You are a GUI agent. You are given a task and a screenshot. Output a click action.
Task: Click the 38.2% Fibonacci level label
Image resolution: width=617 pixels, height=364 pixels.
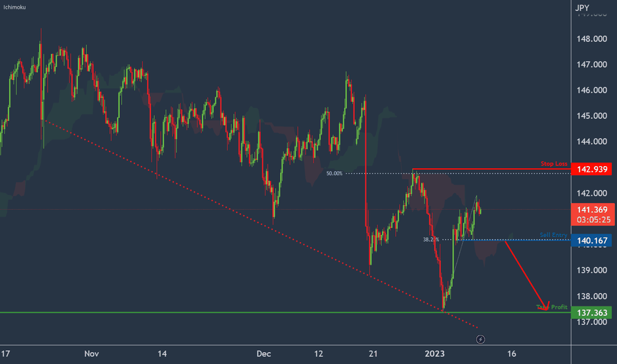[431, 240]
